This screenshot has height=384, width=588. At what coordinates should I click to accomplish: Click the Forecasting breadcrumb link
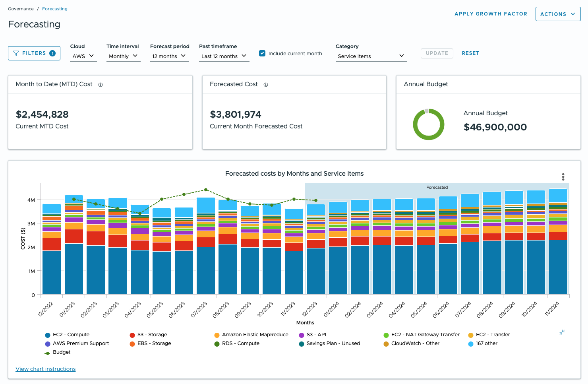click(55, 9)
